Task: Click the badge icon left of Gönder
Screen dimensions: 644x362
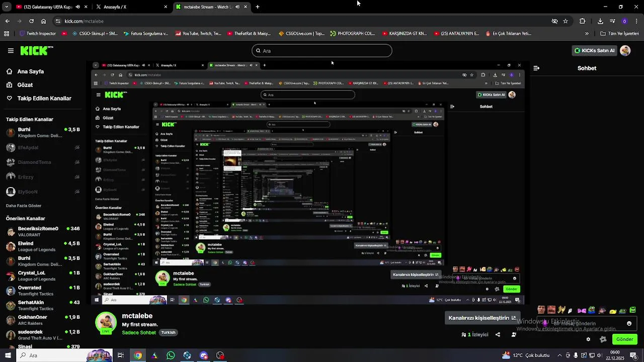Action: pyautogui.click(x=603, y=339)
